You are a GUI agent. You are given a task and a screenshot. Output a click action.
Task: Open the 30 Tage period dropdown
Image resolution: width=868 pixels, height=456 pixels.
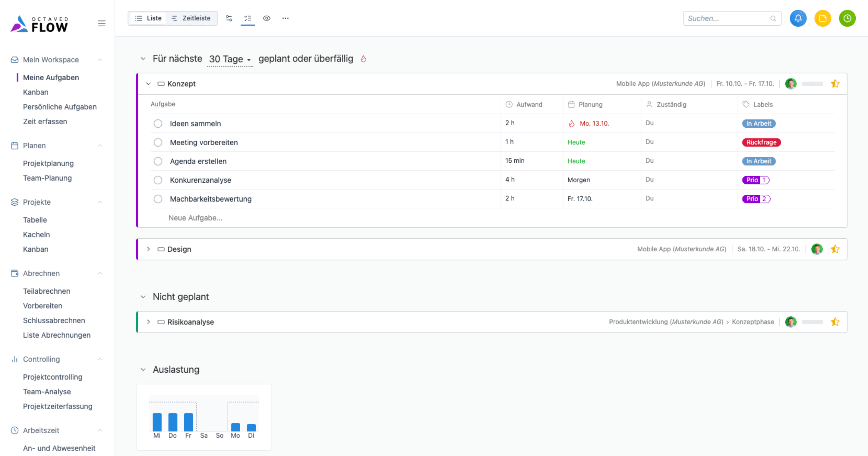(x=230, y=59)
